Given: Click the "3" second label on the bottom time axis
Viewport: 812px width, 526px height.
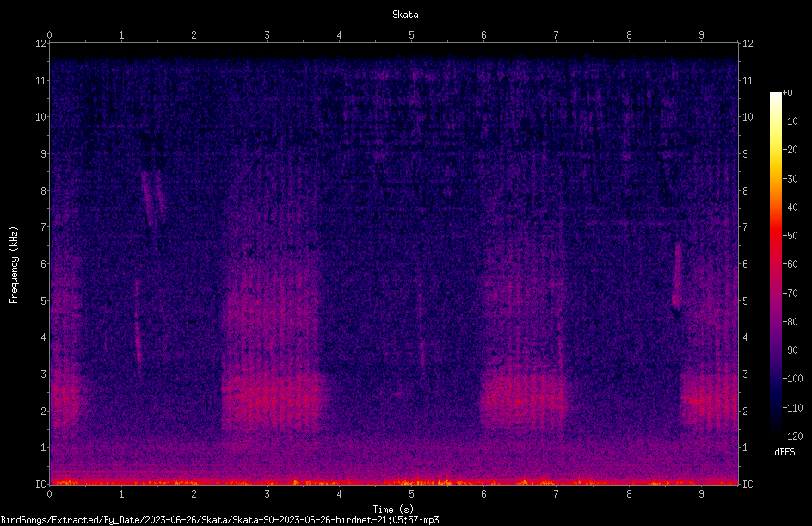Looking at the screenshot, I should click(x=267, y=494).
